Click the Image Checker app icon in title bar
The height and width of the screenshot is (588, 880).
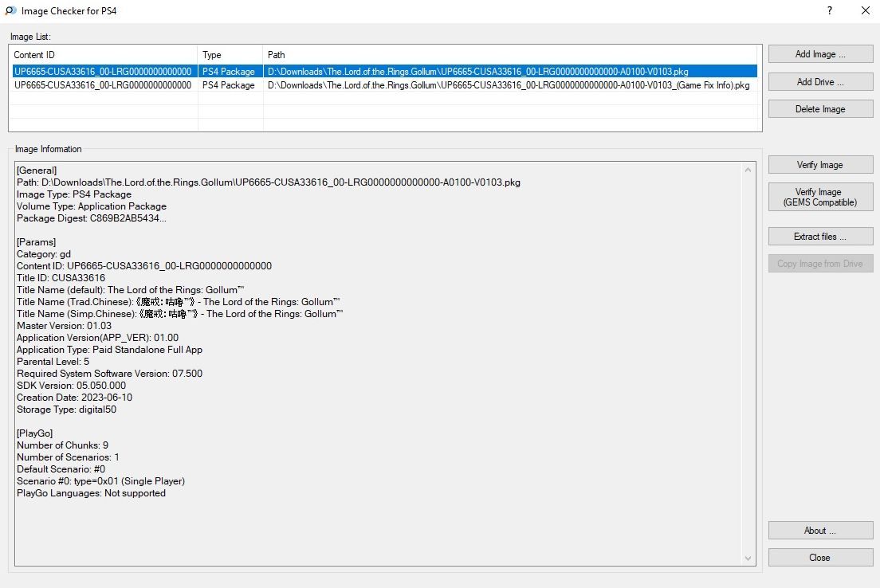click(10, 10)
